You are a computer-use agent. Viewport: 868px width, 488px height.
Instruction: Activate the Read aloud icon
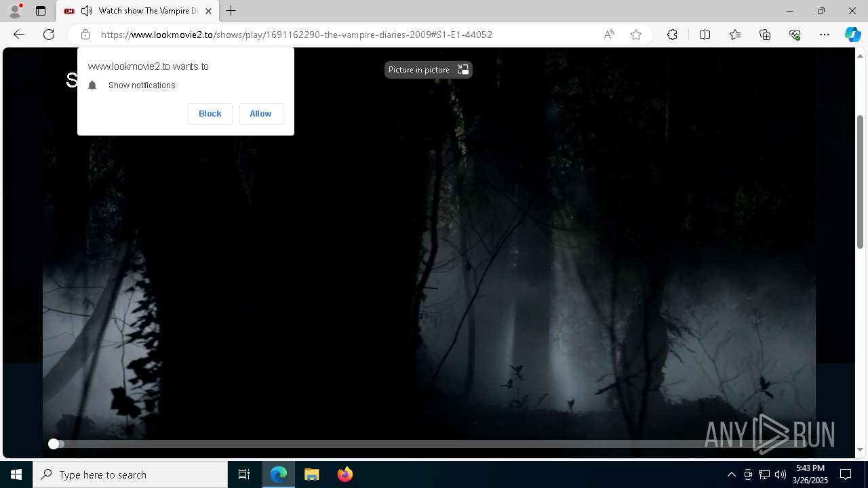pos(609,35)
